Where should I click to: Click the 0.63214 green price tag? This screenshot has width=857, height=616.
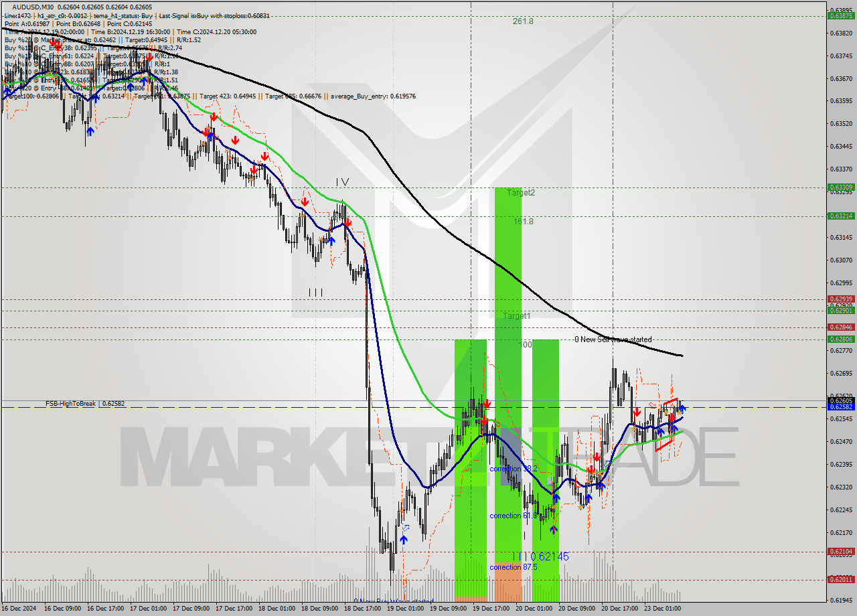[841, 216]
